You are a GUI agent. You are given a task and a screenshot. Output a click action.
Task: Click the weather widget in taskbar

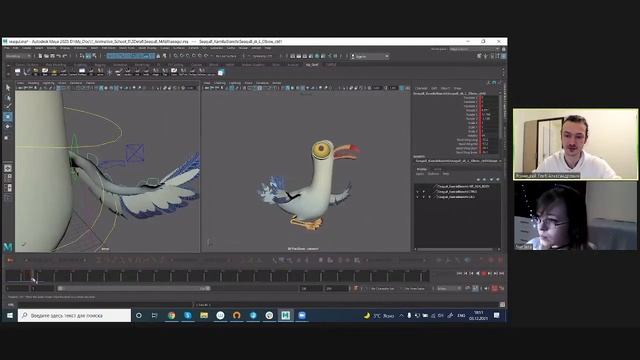pos(378,316)
